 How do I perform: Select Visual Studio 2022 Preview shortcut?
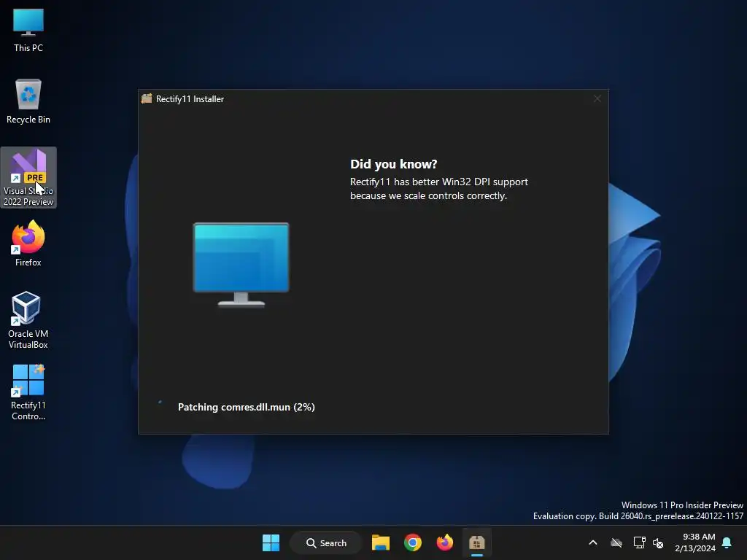click(x=28, y=178)
